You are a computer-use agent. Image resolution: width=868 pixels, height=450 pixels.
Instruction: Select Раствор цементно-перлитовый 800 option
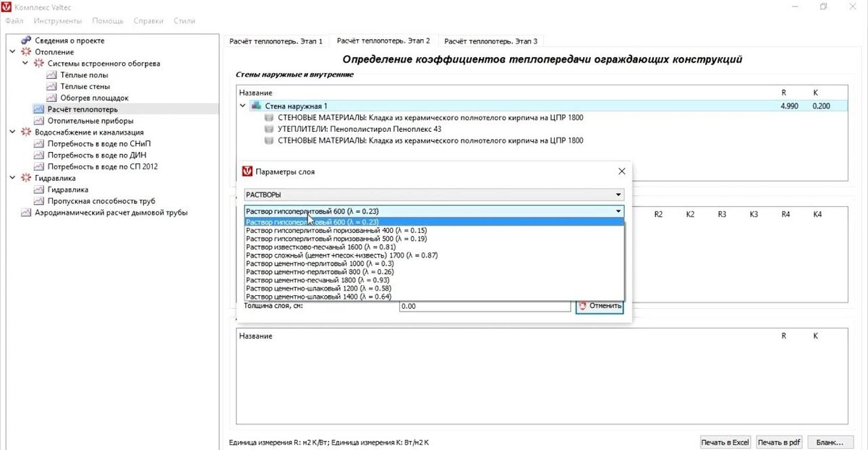click(434, 272)
